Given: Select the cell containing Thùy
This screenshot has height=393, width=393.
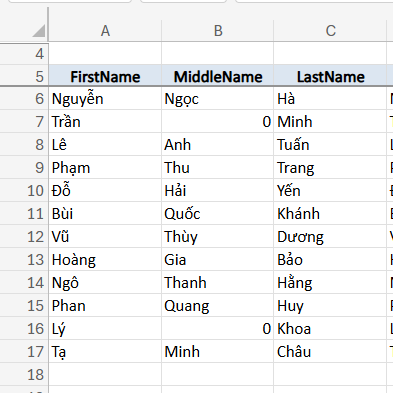Looking at the screenshot, I should pos(218,237).
